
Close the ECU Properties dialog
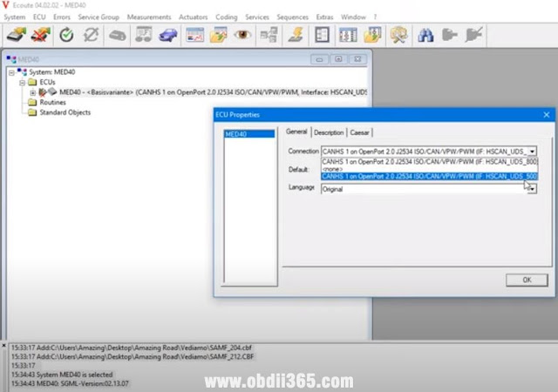pyautogui.click(x=547, y=115)
